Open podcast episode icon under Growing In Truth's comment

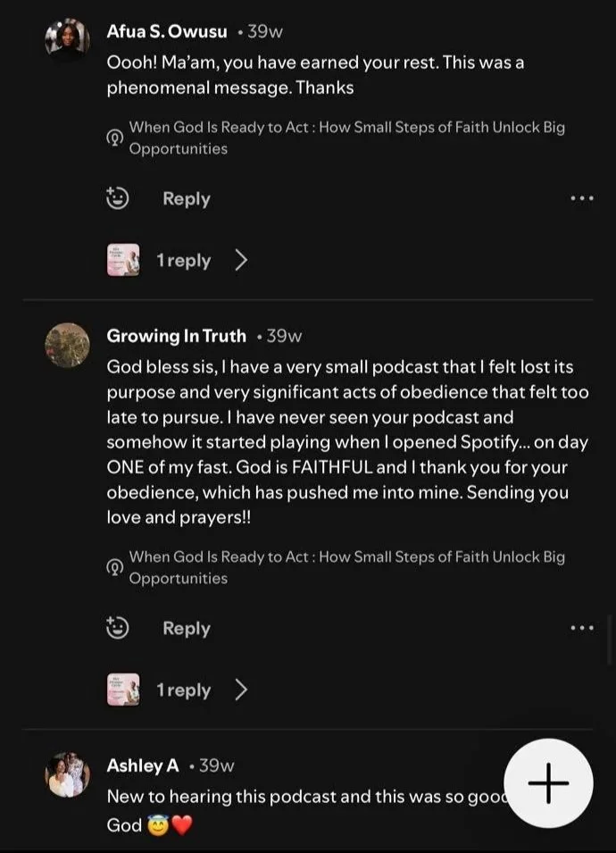114,567
